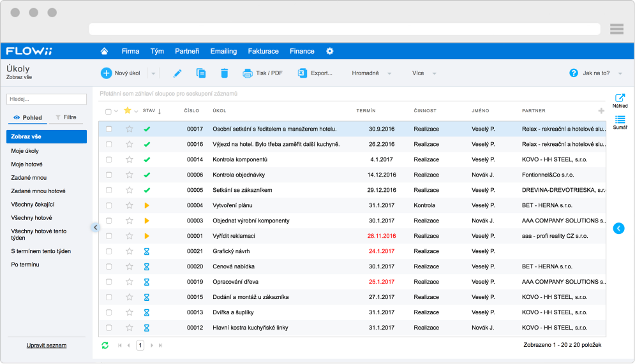Switch to the Filtre tab
The height and width of the screenshot is (364, 635).
[x=66, y=117]
